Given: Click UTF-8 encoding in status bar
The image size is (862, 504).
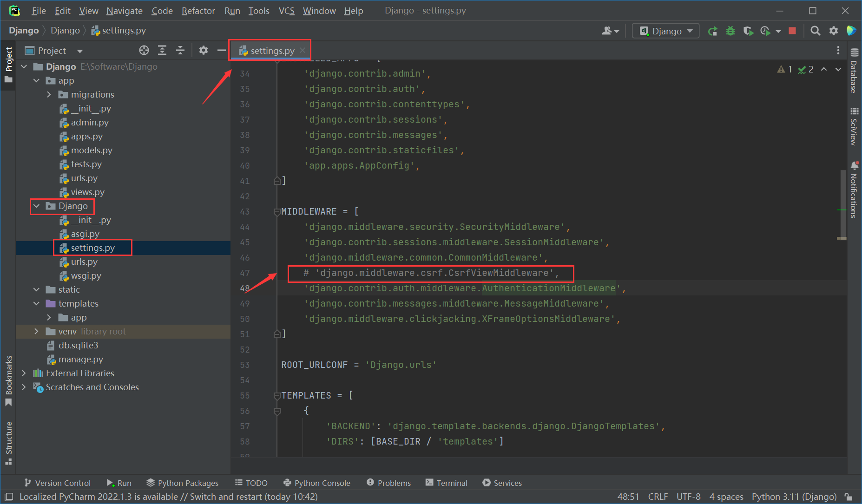Looking at the screenshot, I should (688, 497).
